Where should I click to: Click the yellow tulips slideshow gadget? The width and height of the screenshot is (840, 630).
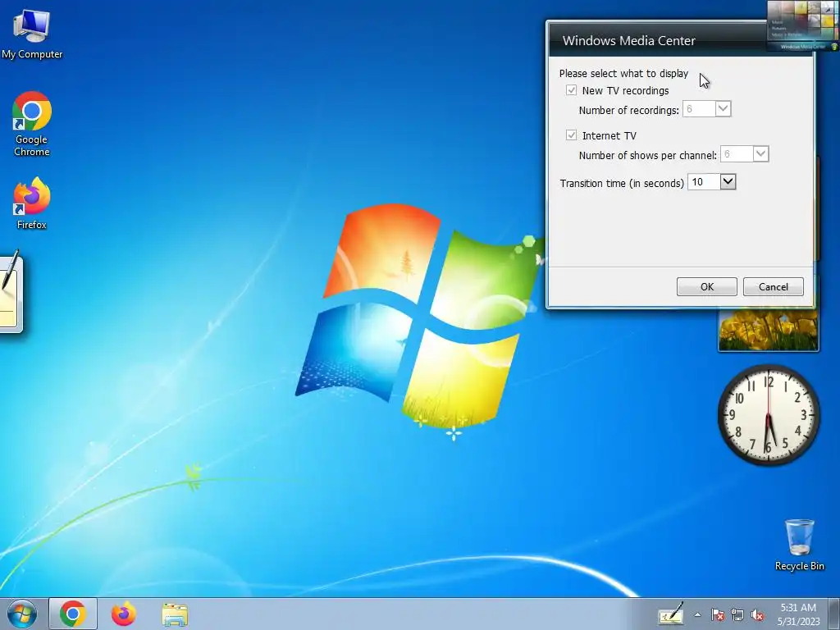click(x=768, y=330)
